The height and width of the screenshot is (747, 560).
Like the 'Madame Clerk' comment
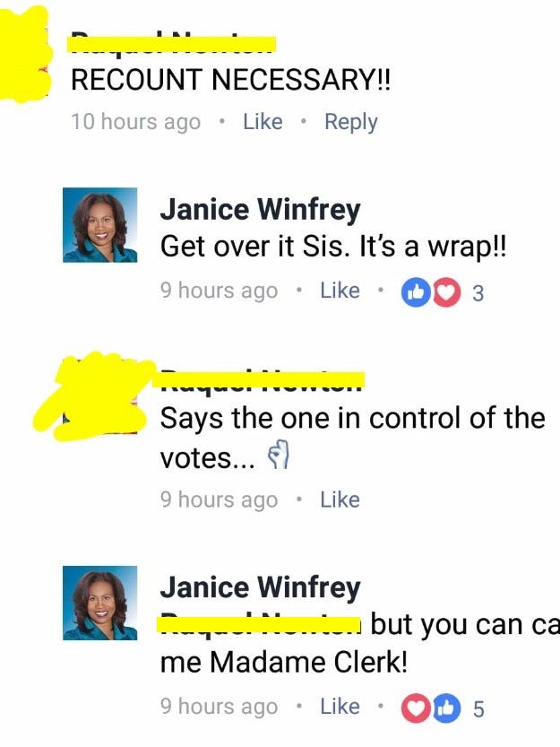pos(340,706)
